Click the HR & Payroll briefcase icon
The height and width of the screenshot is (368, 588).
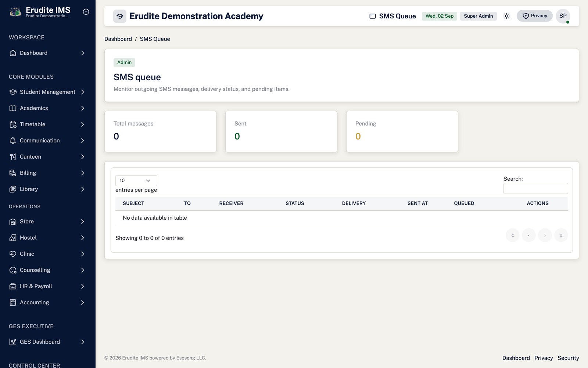tap(13, 286)
